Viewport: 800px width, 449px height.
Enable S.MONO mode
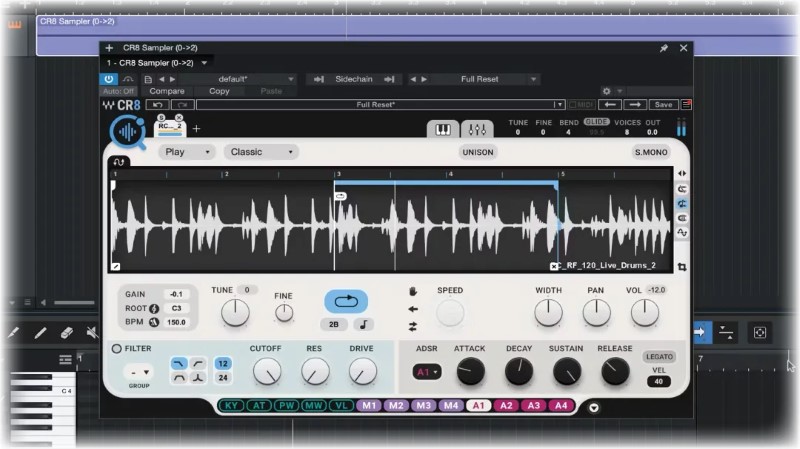[651, 152]
